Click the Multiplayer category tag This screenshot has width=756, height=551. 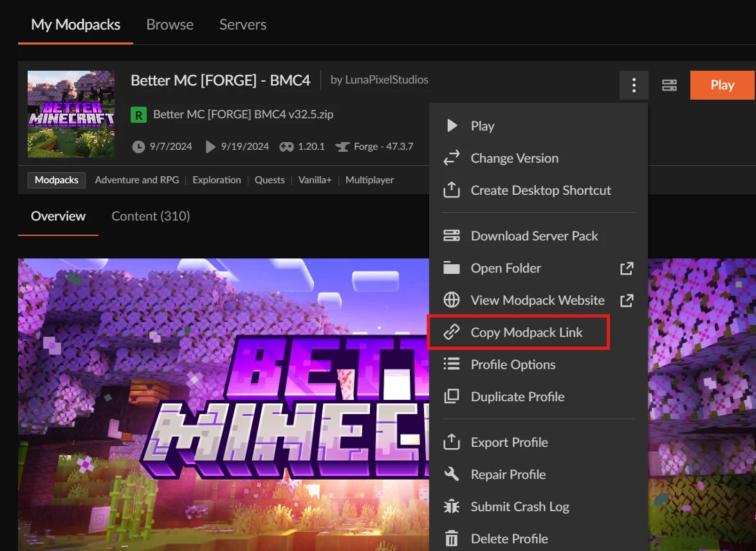[x=370, y=180]
